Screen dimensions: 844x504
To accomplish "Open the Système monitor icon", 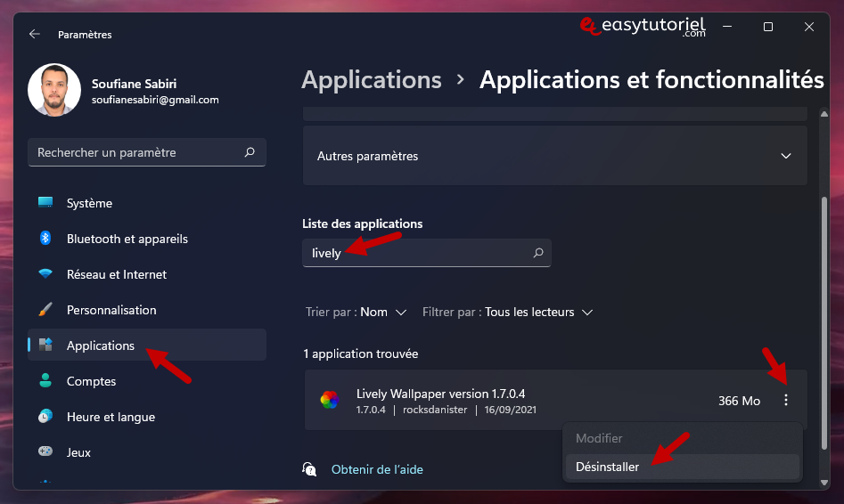I will [45, 203].
